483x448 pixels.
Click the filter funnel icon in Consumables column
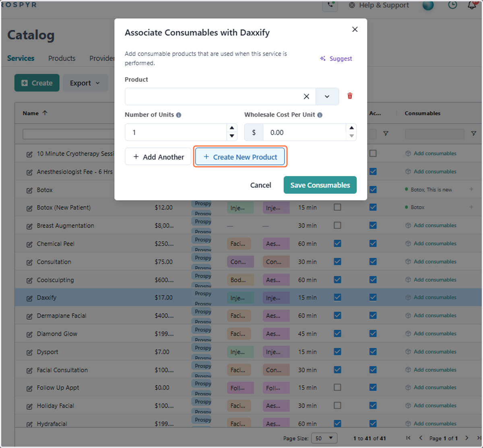click(x=473, y=134)
